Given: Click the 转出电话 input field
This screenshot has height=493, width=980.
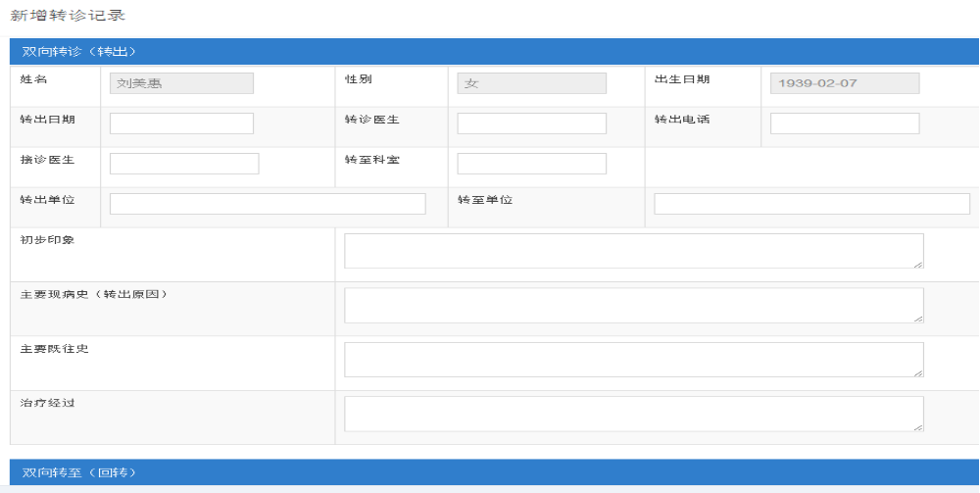Looking at the screenshot, I should 845,123.
